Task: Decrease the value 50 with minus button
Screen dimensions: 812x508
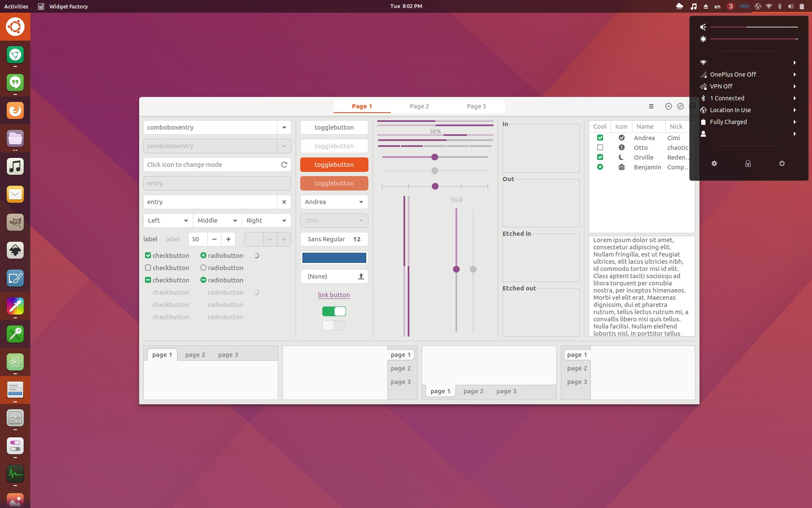Action: 214,239
